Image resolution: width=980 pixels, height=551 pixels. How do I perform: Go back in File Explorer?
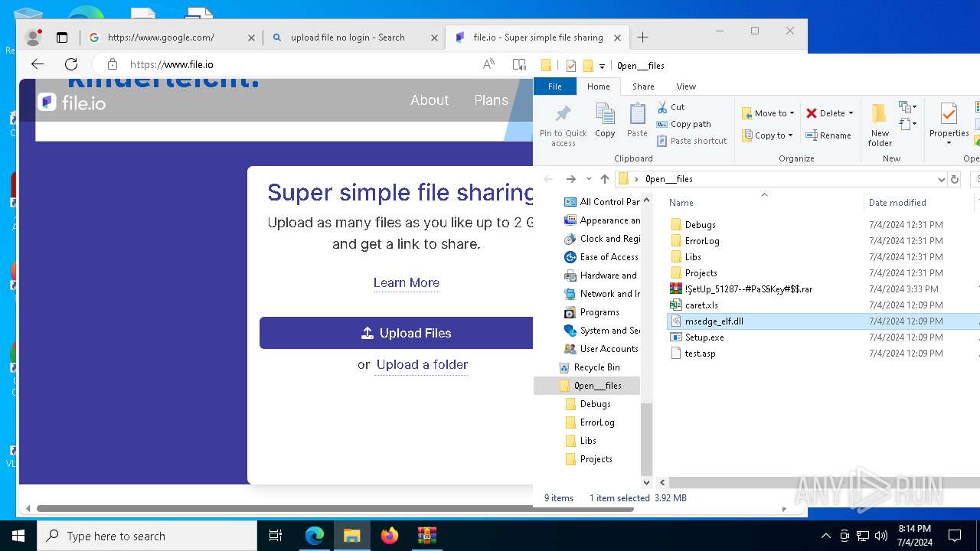click(x=548, y=179)
